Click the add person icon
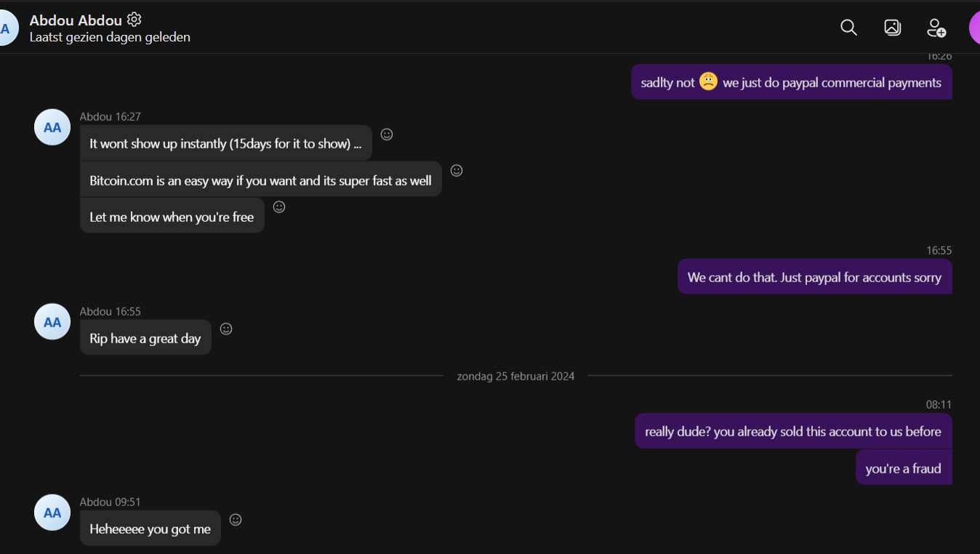 click(936, 28)
